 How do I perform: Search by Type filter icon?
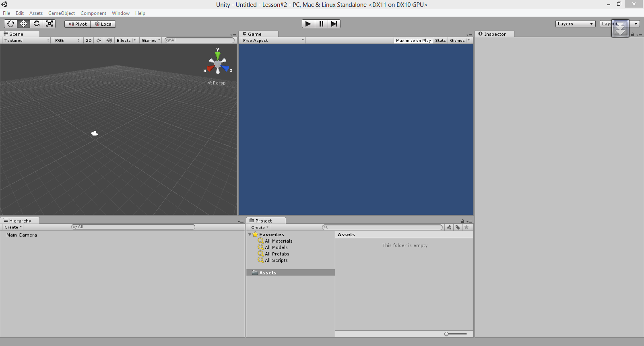pos(449,227)
